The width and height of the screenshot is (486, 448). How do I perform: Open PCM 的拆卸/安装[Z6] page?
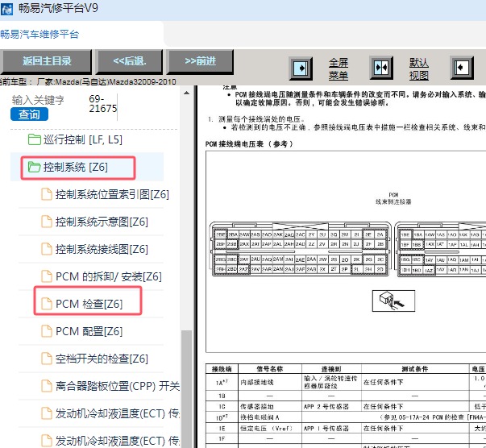point(108,276)
